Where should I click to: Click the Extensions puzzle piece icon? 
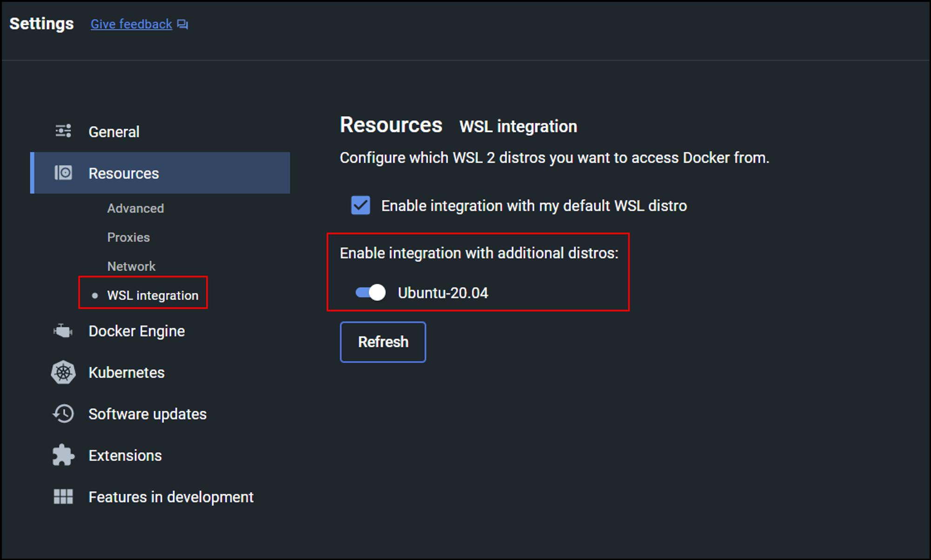click(x=63, y=455)
